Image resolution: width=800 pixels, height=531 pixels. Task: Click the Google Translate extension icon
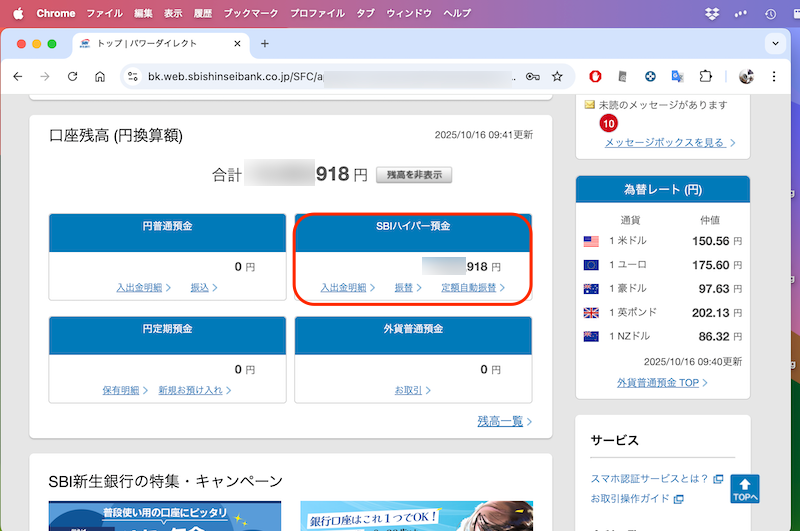(x=678, y=76)
